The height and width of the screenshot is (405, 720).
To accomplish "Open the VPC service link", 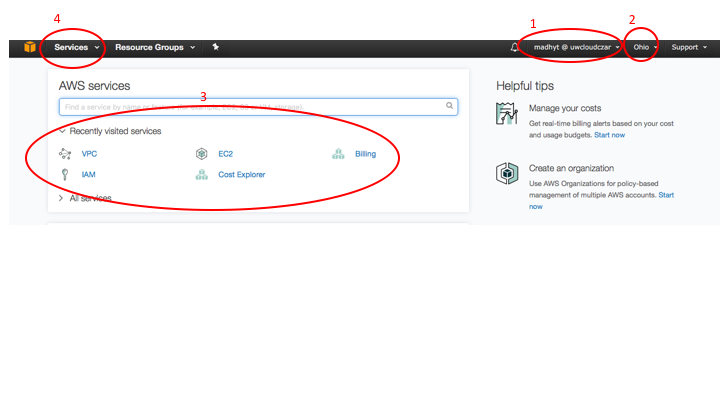I will 89,154.
